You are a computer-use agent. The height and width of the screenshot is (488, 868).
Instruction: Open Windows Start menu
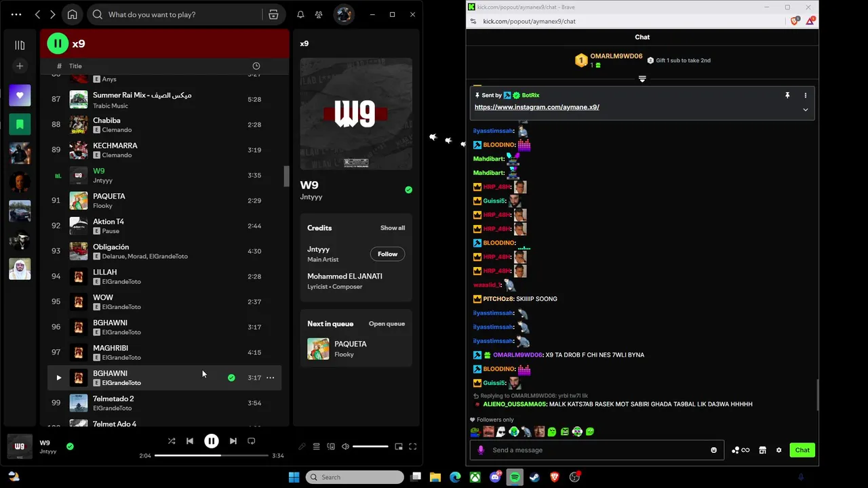click(x=294, y=477)
